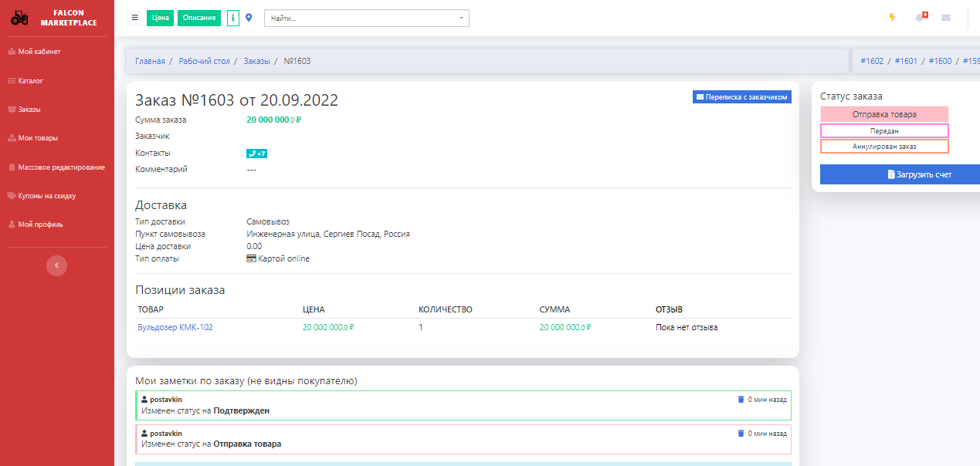The width and height of the screenshot is (980, 466).
Task: Click the blue location pin icon
Action: tap(249, 18)
